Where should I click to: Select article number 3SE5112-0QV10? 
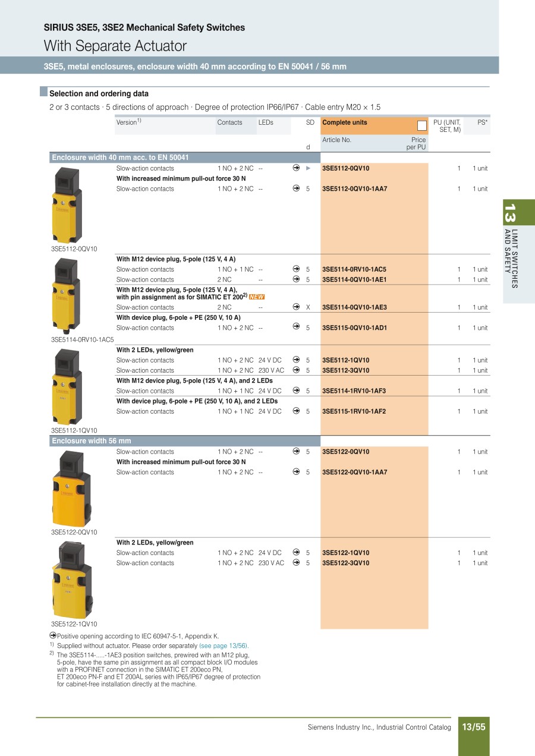(345, 168)
